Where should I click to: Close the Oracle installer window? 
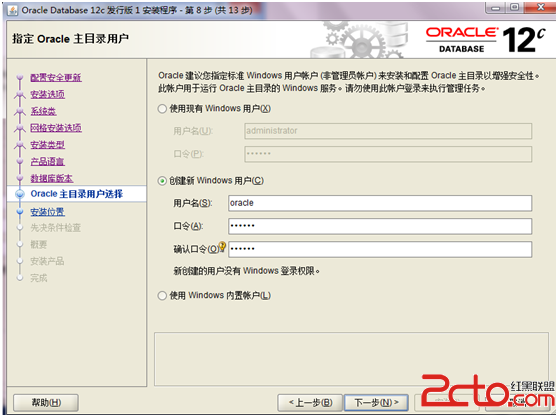point(541,7)
